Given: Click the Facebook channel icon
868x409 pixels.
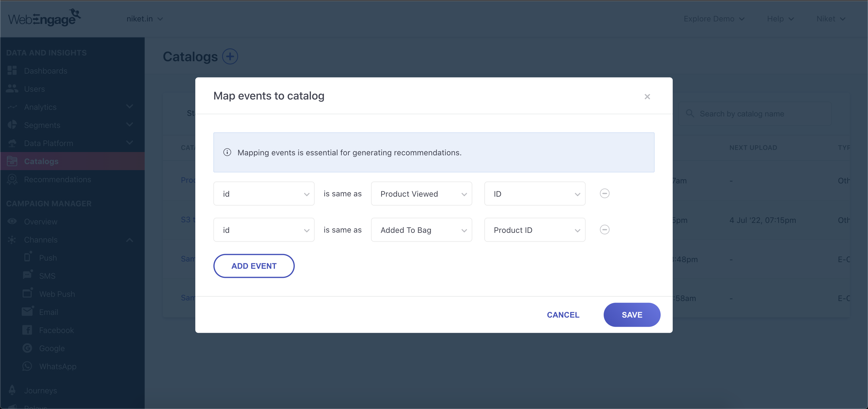Looking at the screenshot, I should (x=27, y=330).
